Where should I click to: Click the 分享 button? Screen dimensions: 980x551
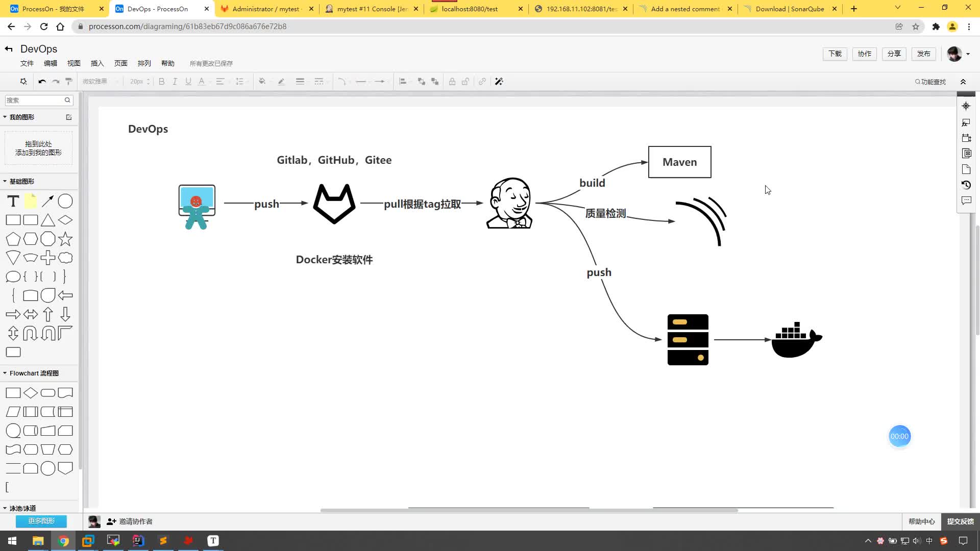(894, 54)
